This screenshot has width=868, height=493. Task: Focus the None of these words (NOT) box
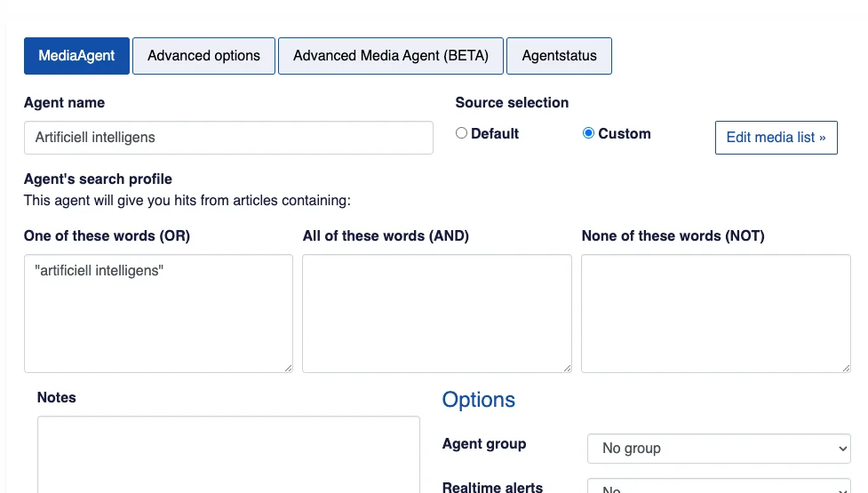click(x=715, y=313)
